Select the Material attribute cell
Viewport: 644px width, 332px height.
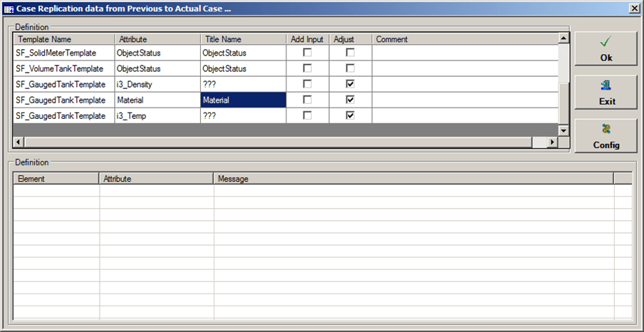[x=157, y=100]
